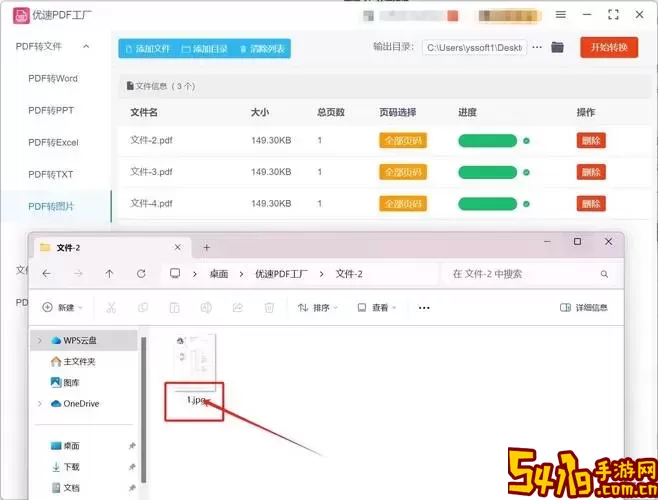Click chevron after 桌面 in address bar
Screen dimensions: 658x500
click(x=241, y=274)
